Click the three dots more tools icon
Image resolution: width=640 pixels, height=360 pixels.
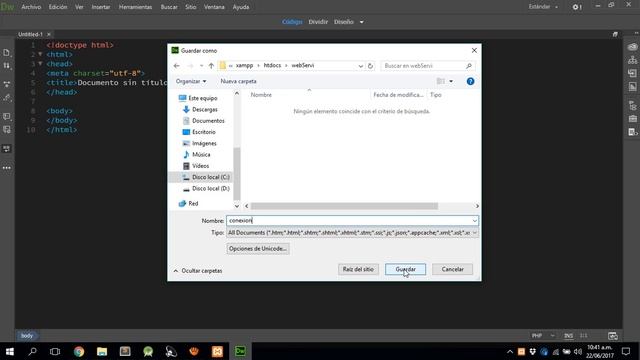pos(7,168)
